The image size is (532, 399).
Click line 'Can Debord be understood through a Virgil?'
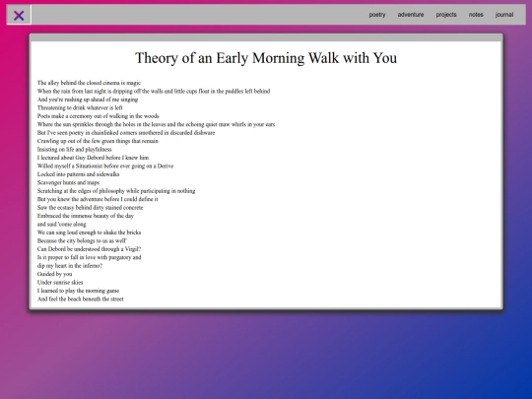(89, 249)
